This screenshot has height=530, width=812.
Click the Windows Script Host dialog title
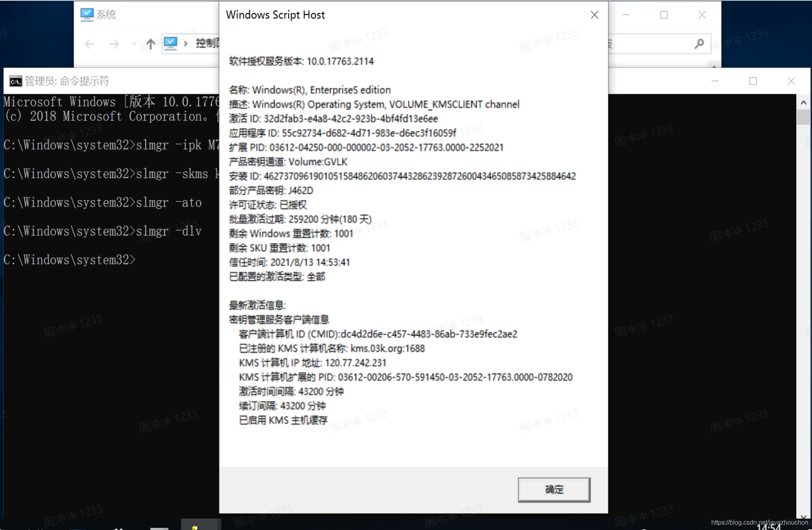click(x=275, y=15)
